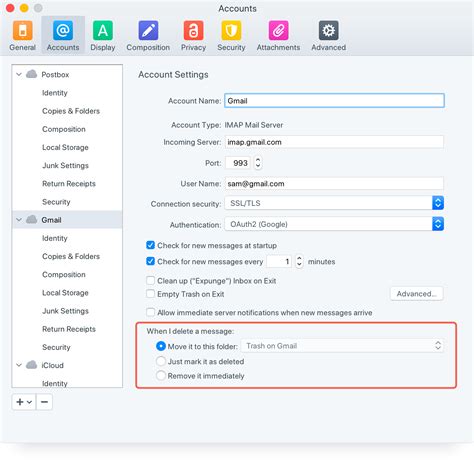Select Copies & Folders under Gmail
Screen dimensions: 474x461
(71, 256)
